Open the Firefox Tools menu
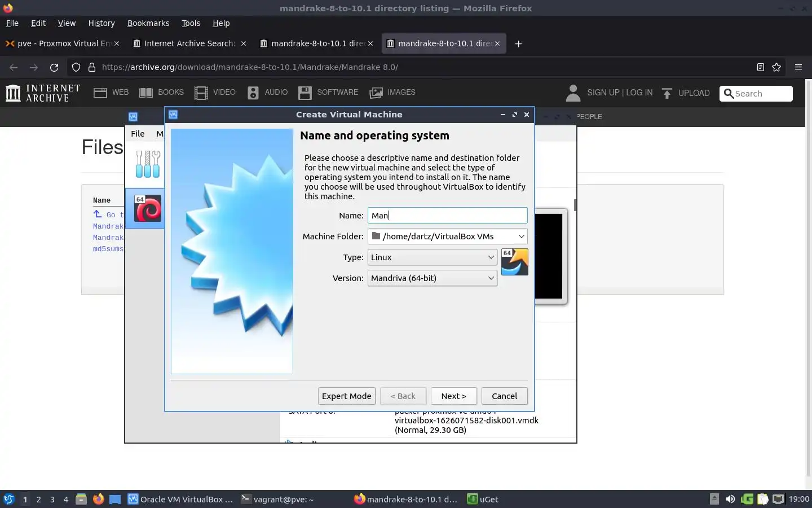 click(191, 23)
